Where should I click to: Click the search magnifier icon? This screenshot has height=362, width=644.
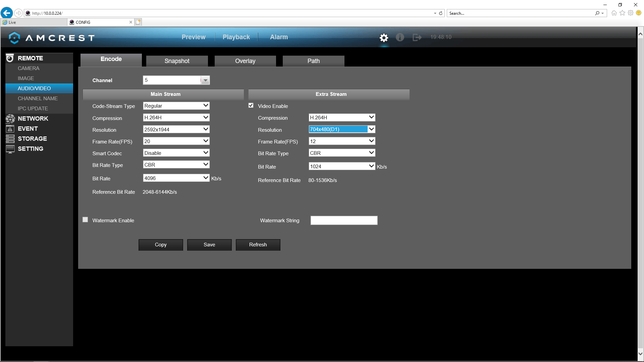[x=597, y=13]
